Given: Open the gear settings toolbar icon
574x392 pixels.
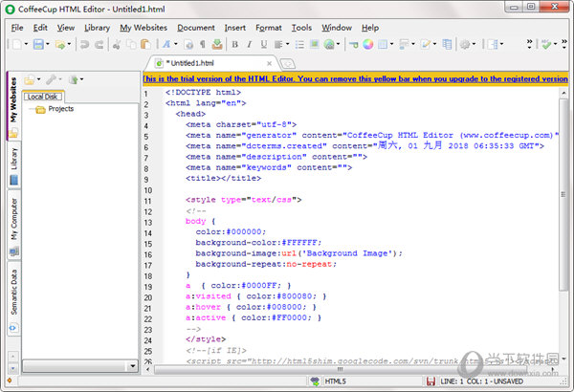Looking at the screenshot, I should pos(465,45).
